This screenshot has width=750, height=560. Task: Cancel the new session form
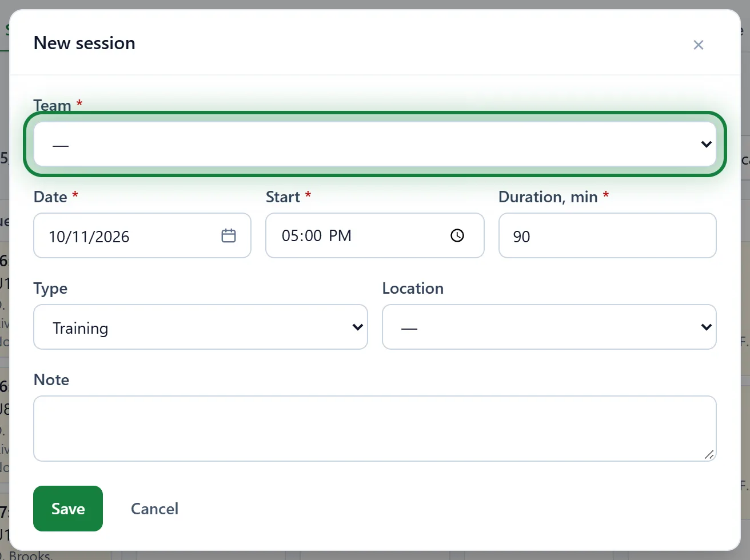click(x=154, y=509)
